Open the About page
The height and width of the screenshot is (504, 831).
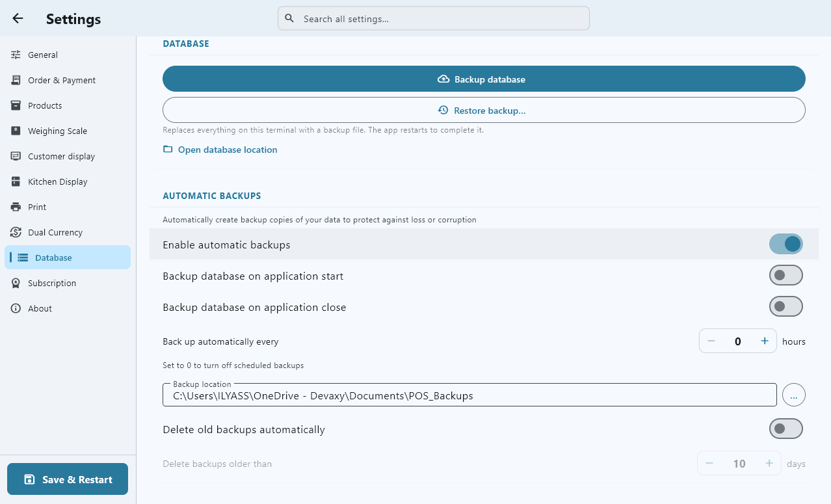[x=68, y=308]
